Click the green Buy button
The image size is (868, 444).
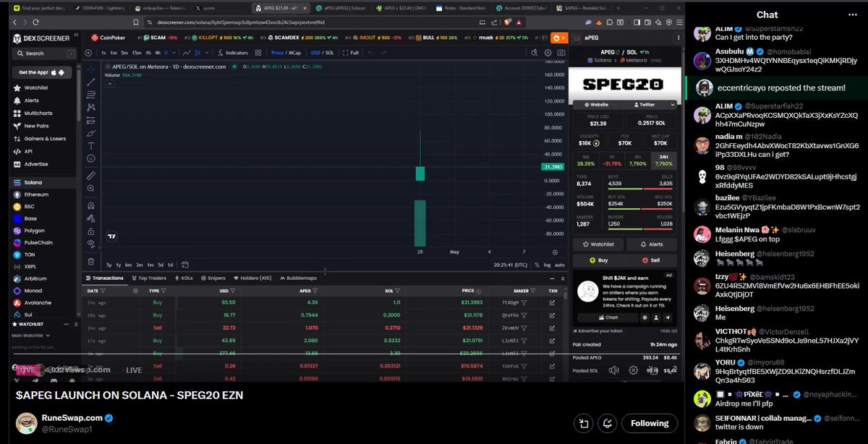pos(598,260)
